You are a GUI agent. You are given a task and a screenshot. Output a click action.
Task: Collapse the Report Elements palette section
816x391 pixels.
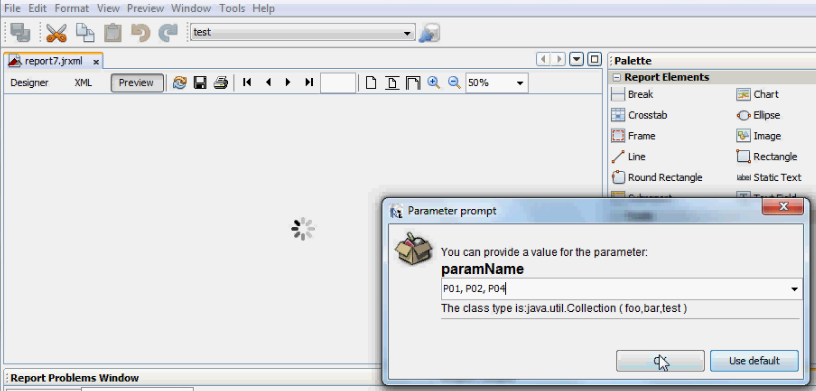(x=617, y=78)
